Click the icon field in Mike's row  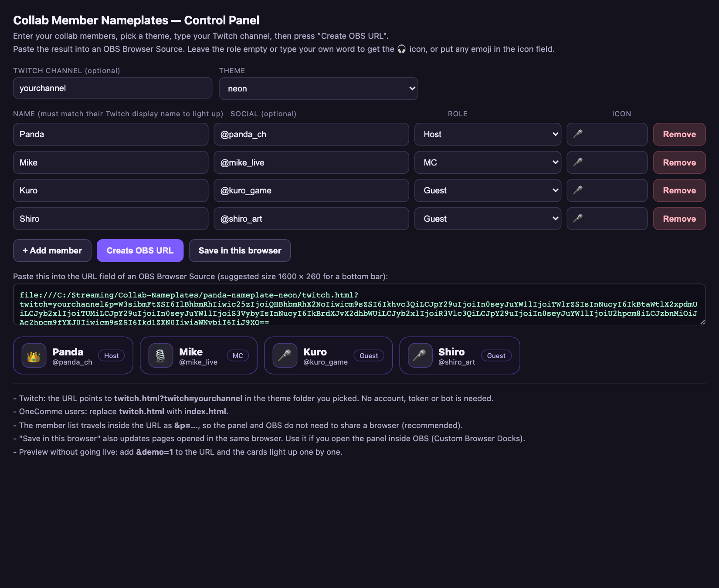[607, 162]
